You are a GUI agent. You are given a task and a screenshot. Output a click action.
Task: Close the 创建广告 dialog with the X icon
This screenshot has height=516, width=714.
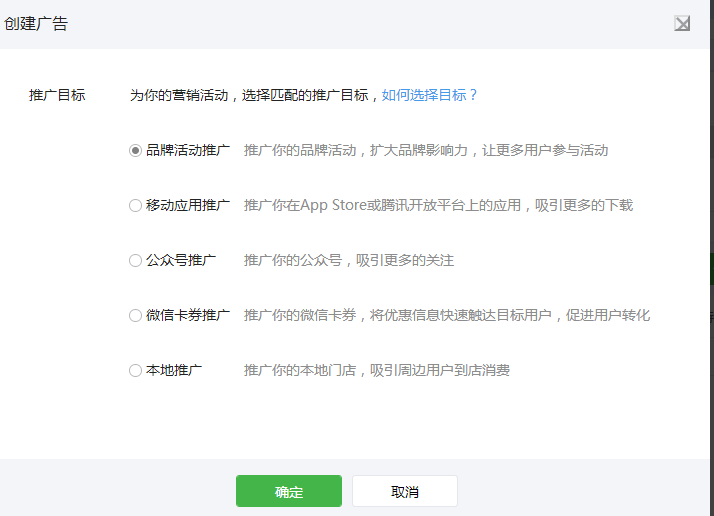click(682, 23)
